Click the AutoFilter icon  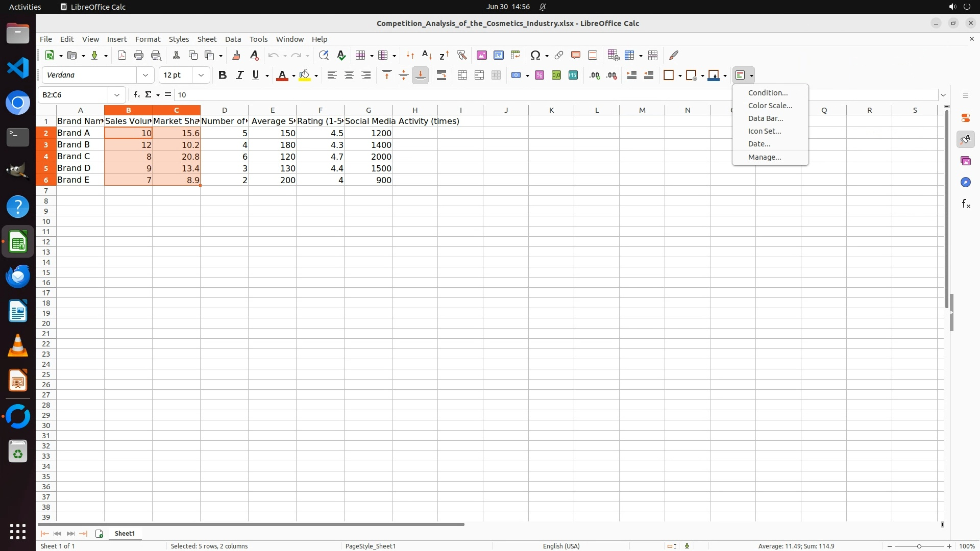click(461, 55)
